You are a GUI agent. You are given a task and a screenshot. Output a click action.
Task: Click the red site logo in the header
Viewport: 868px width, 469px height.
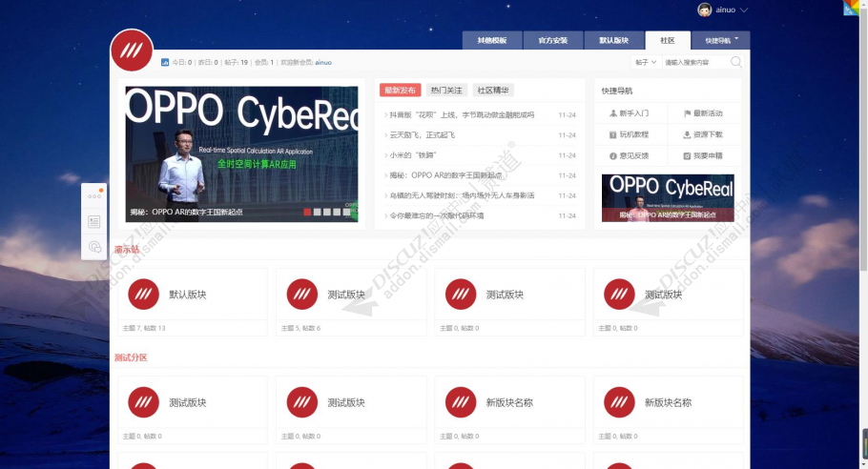[x=132, y=51]
